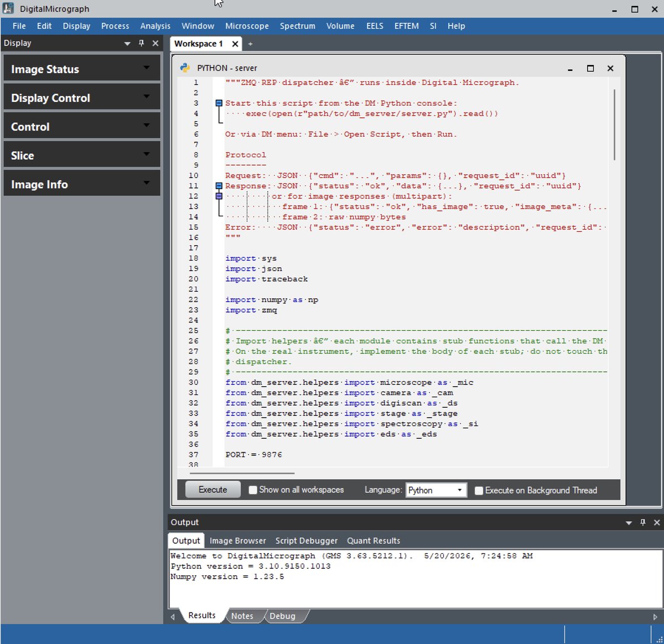This screenshot has height=644, width=664.
Task: Switch to the Notes tab
Action: (x=242, y=616)
